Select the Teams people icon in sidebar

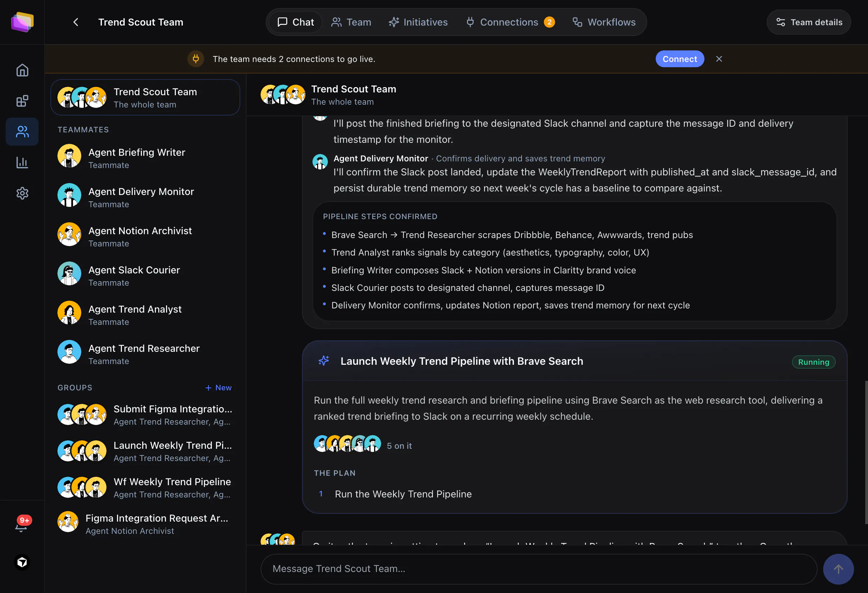[22, 131]
